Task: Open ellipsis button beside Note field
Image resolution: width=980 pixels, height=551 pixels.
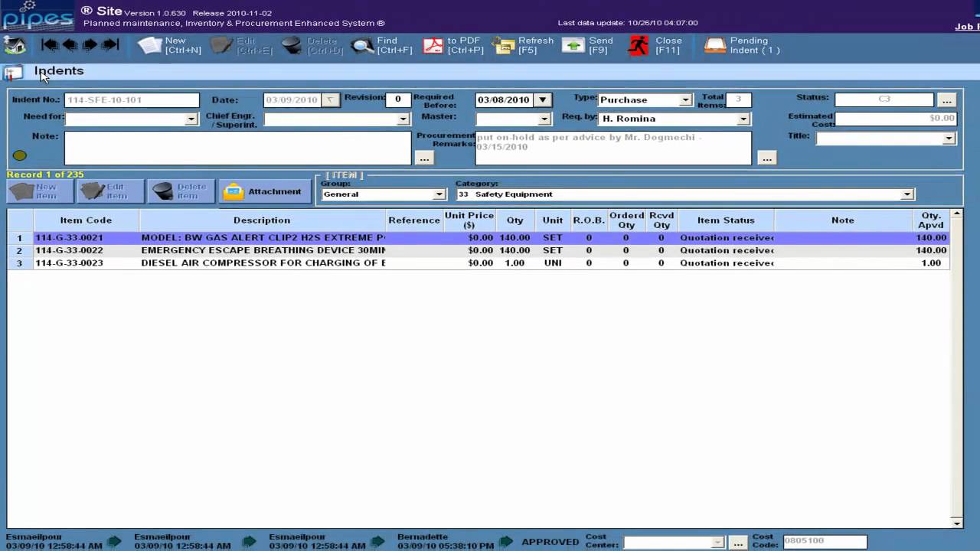Action: point(425,158)
